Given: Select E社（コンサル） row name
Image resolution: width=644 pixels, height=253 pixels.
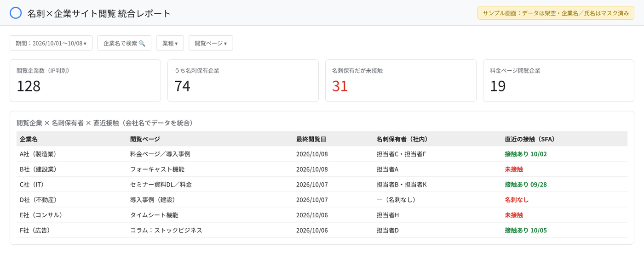Looking at the screenshot, I should pyautogui.click(x=41, y=215).
